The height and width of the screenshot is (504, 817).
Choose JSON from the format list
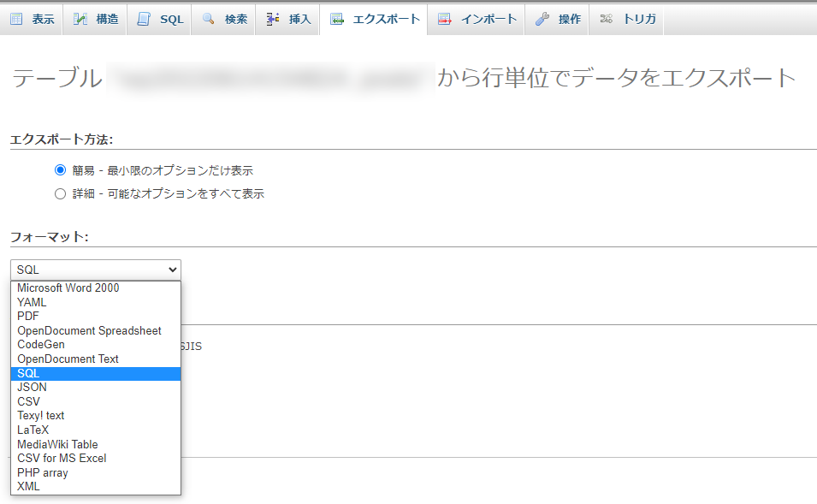point(32,388)
